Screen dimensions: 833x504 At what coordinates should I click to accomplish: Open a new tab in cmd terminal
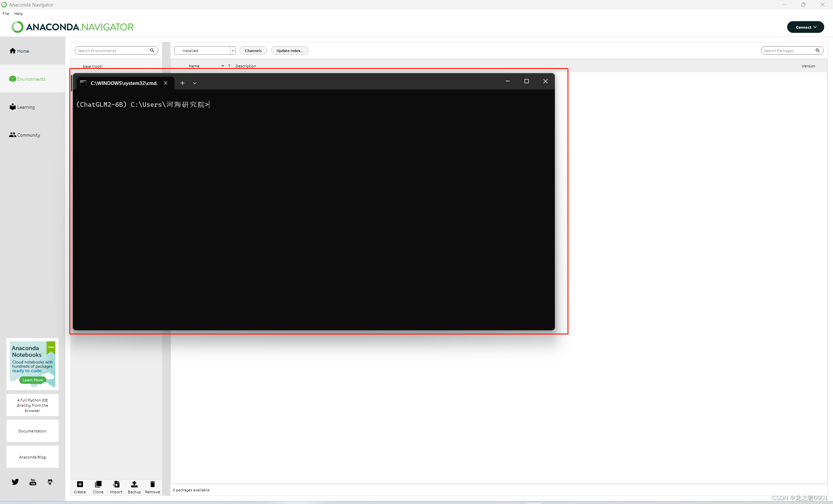tap(182, 83)
